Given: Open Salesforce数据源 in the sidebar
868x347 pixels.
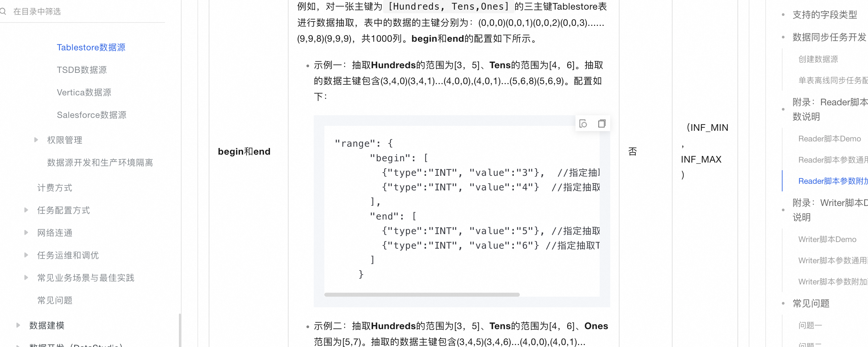Looking at the screenshot, I should (91, 115).
